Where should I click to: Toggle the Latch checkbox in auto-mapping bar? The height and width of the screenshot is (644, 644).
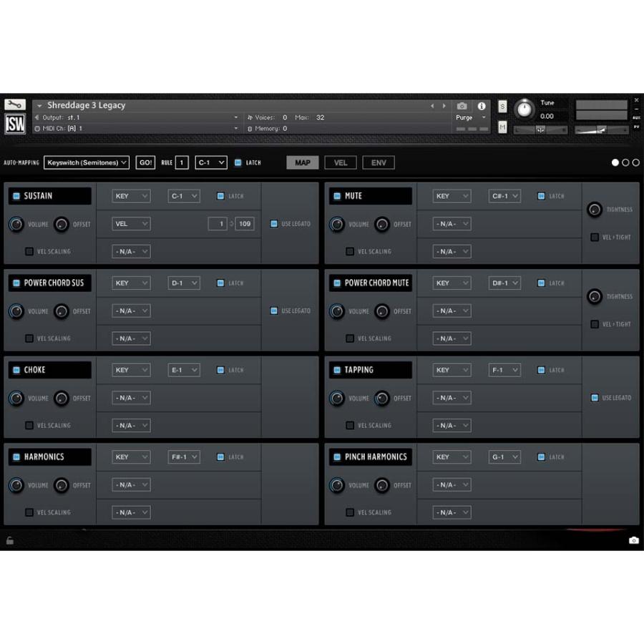[x=238, y=162]
